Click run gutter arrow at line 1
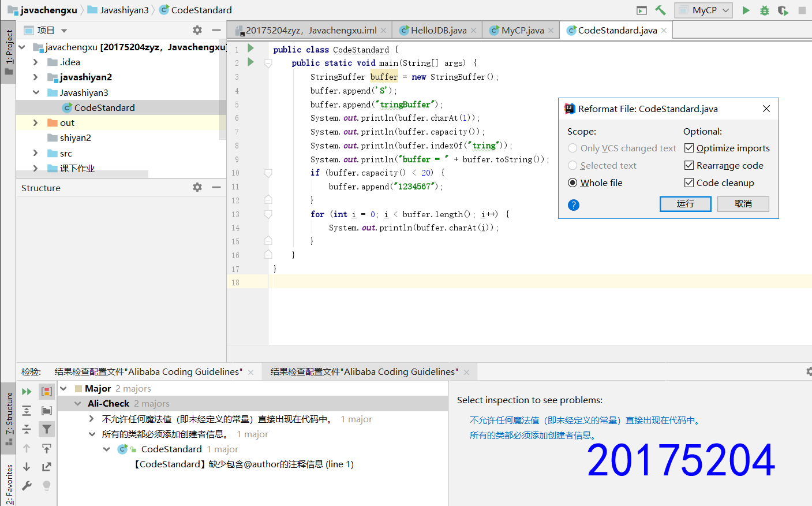The height and width of the screenshot is (506, 812). [250, 48]
